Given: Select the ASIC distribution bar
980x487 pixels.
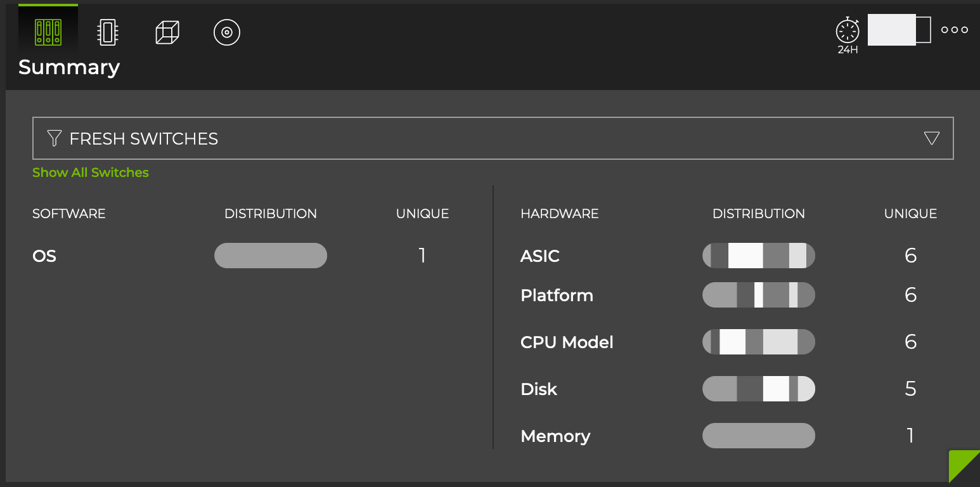Looking at the screenshot, I should pyautogui.click(x=758, y=256).
